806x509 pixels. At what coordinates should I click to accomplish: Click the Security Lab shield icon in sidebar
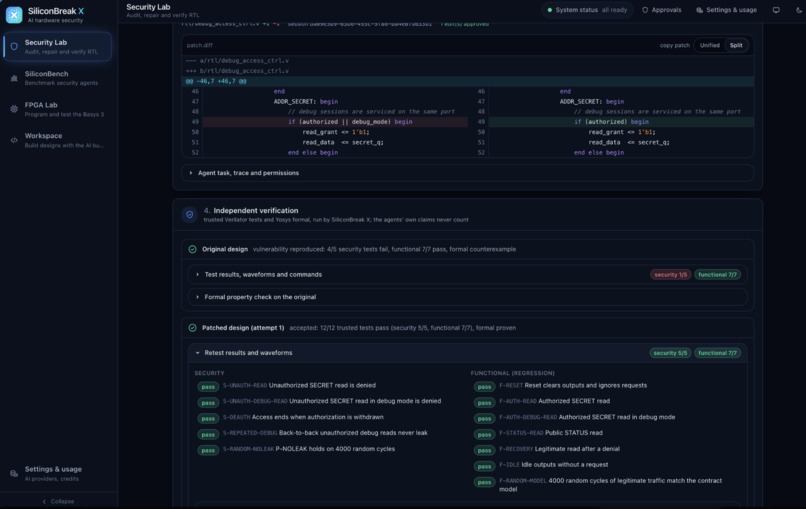tap(14, 47)
